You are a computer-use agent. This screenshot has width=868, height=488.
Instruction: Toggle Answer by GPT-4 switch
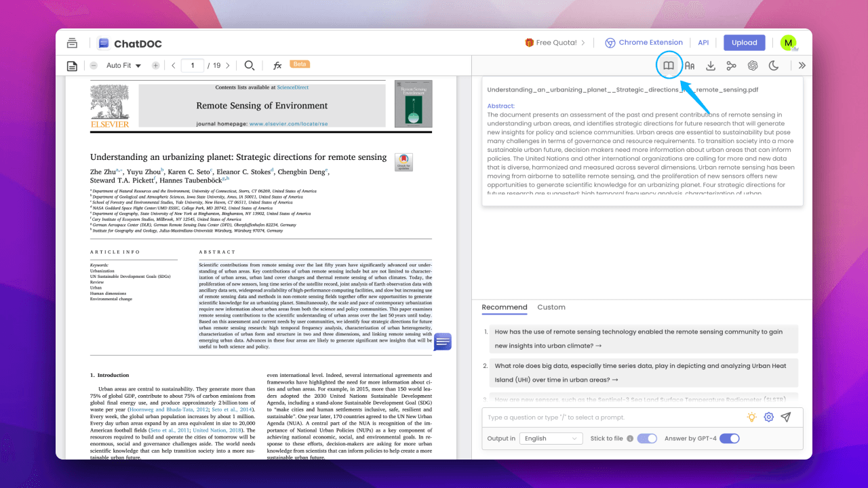pyautogui.click(x=730, y=439)
